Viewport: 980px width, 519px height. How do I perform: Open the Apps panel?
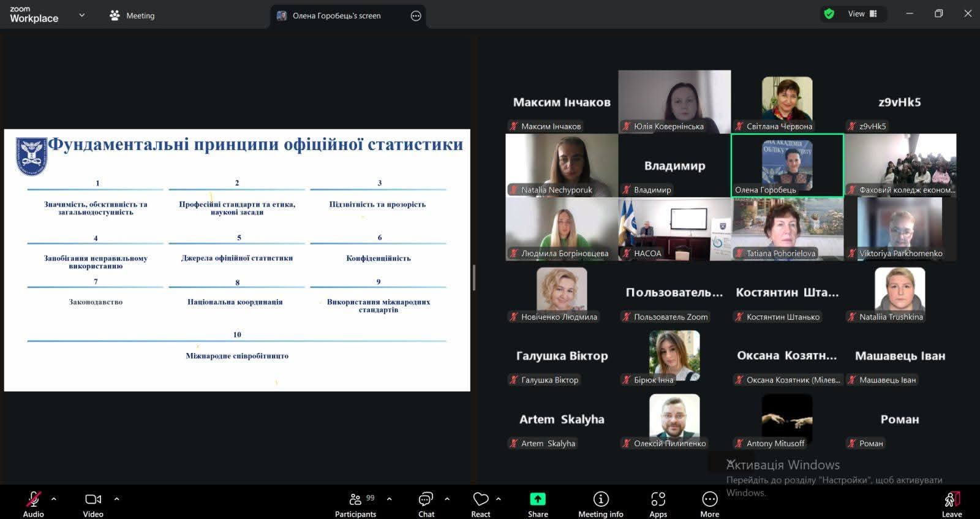tap(658, 504)
